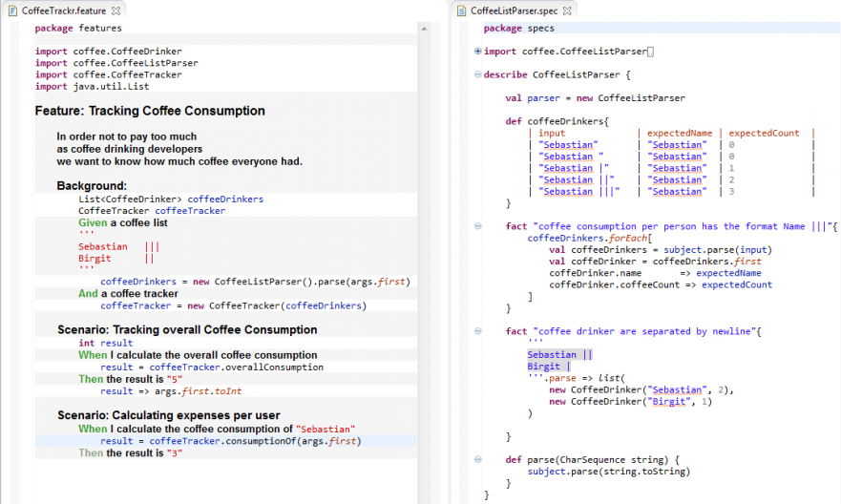This screenshot has height=504, width=841.
Task: Click 'import java.util.List' line
Action: tap(93, 87)
